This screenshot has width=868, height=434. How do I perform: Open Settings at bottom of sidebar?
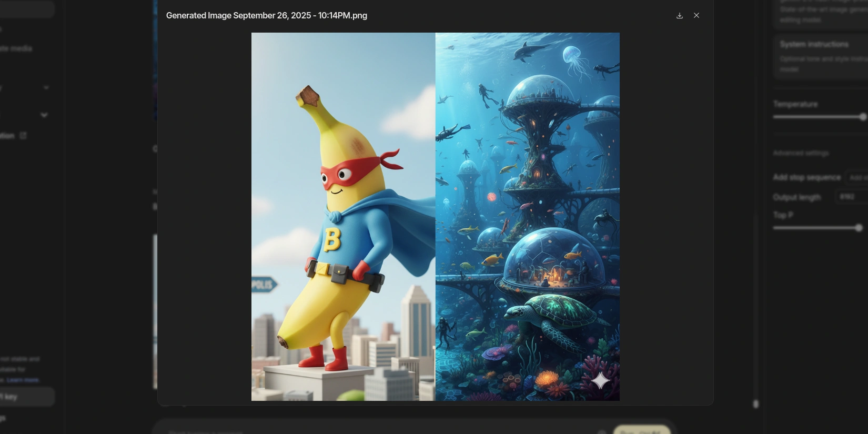click(3, 418)
